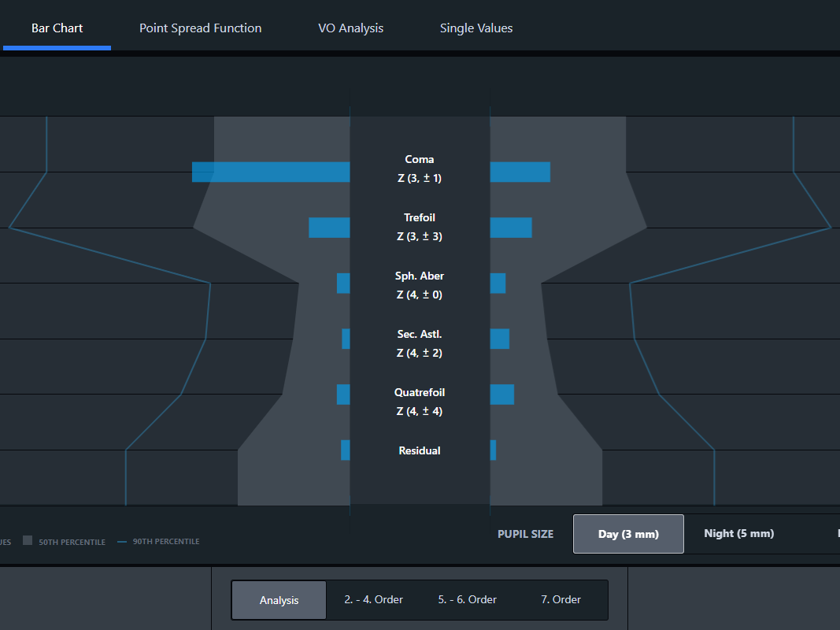This screenshot has width=840, height=630.
Task: Show the 5. - 6. Order aberrations
Action: tap(467, 600)
